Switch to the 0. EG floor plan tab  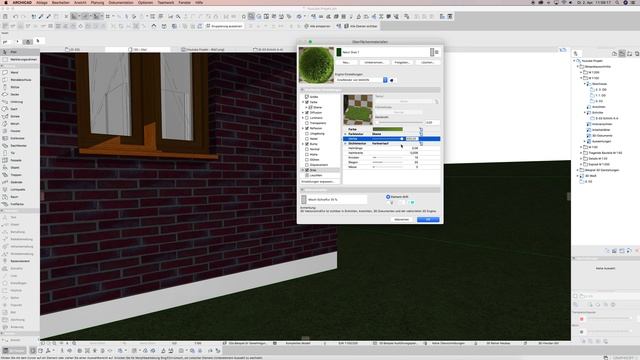click(73, 49)
